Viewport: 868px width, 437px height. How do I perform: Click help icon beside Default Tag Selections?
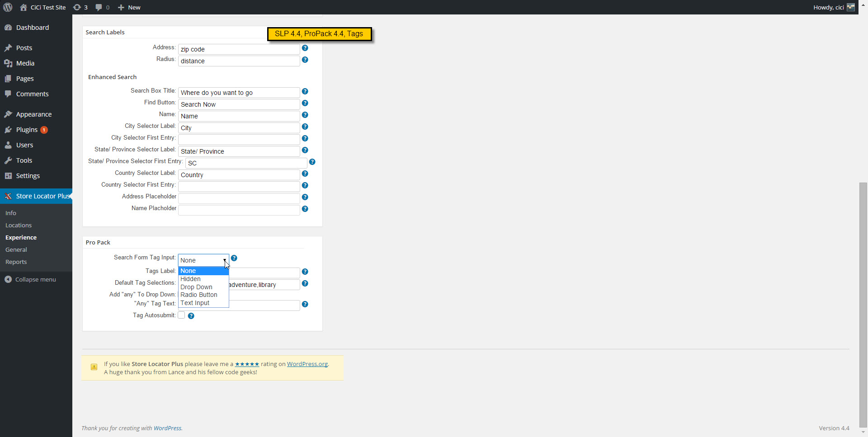tap(305, 283)
